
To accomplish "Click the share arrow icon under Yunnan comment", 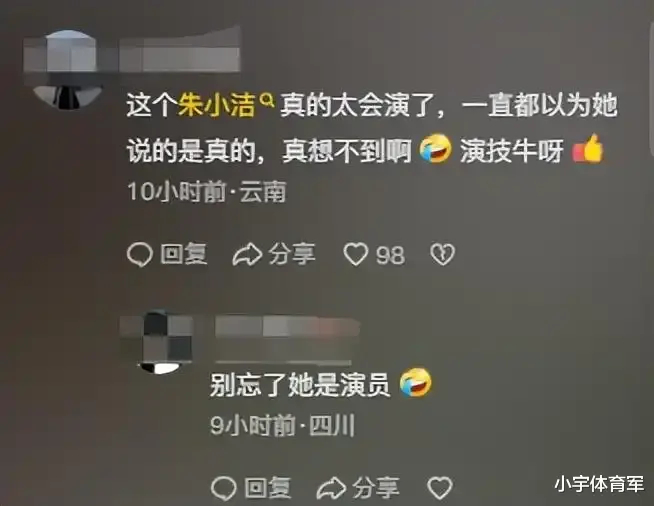I will 247,254.
